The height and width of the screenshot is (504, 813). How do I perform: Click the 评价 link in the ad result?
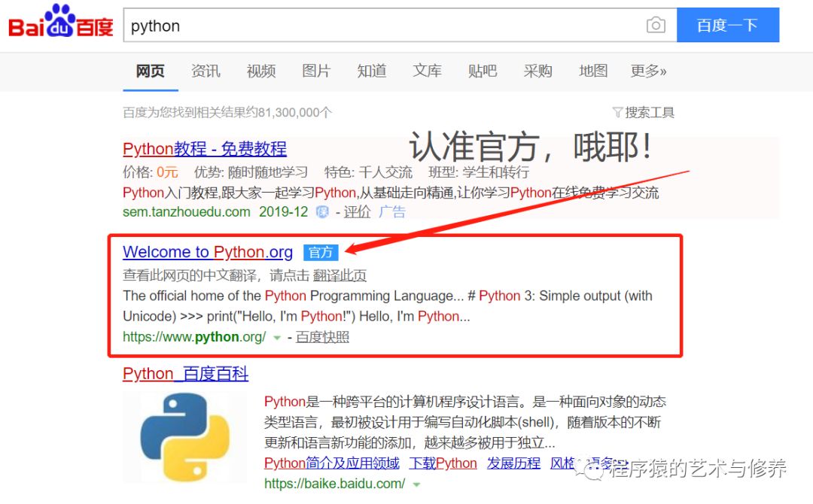click(x=358, y=212)
